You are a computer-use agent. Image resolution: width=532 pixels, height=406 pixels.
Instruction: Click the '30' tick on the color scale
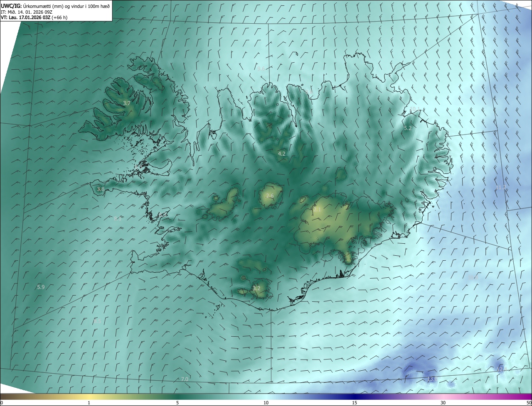tap(443, 403)
